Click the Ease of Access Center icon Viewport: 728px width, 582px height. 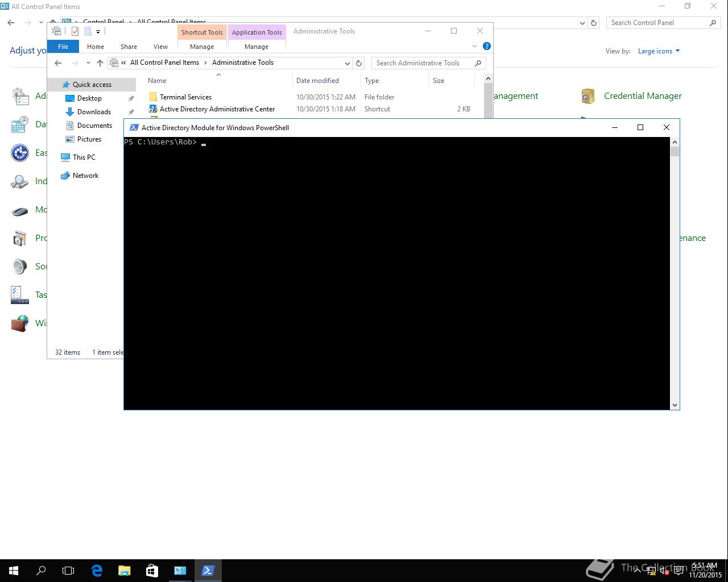[20, 153]
